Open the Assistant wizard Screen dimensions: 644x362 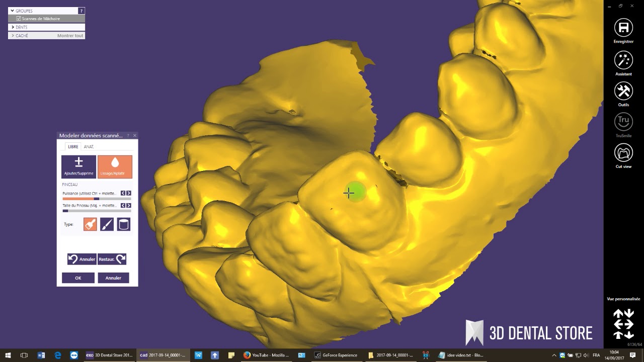pyautogui.click(x=623, y=60)
